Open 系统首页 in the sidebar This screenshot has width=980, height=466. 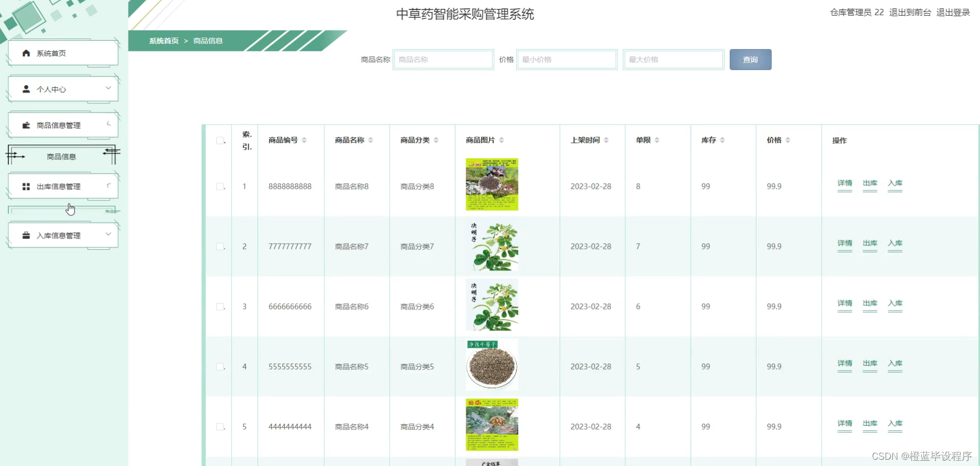tap(63, 53)
